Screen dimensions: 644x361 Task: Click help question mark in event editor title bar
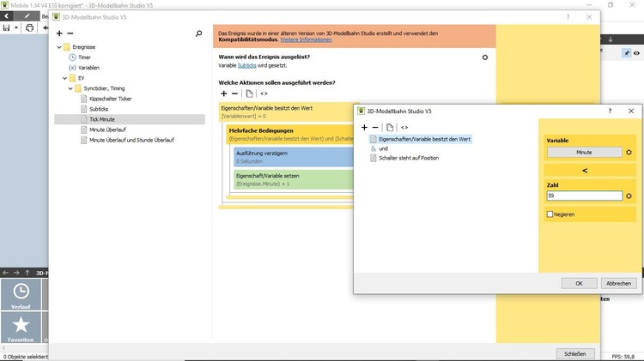click(x=568, y=17)
